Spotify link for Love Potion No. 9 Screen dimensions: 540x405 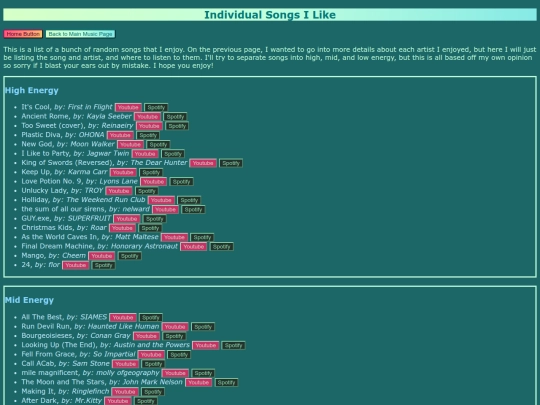pyautogui.click(x=181, y=182)
